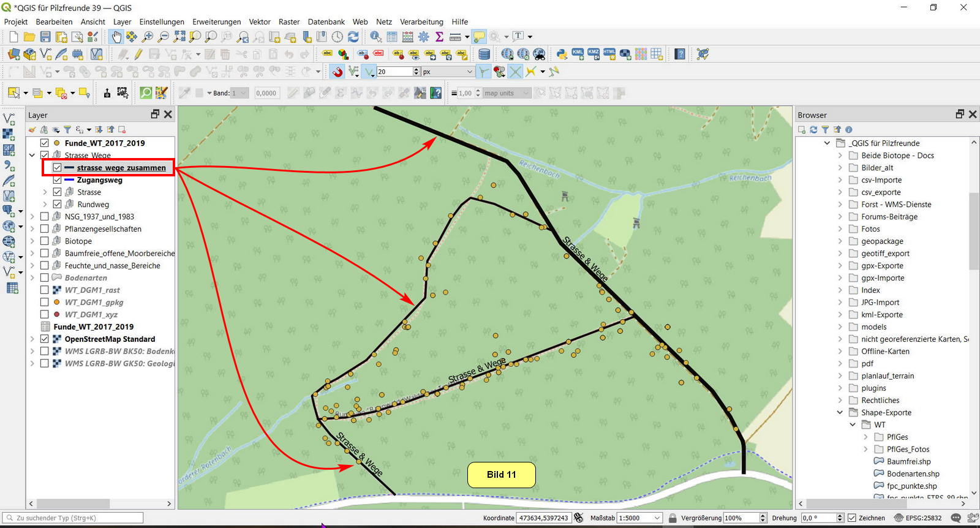Open the Maßstab scale dropdown

657,518
